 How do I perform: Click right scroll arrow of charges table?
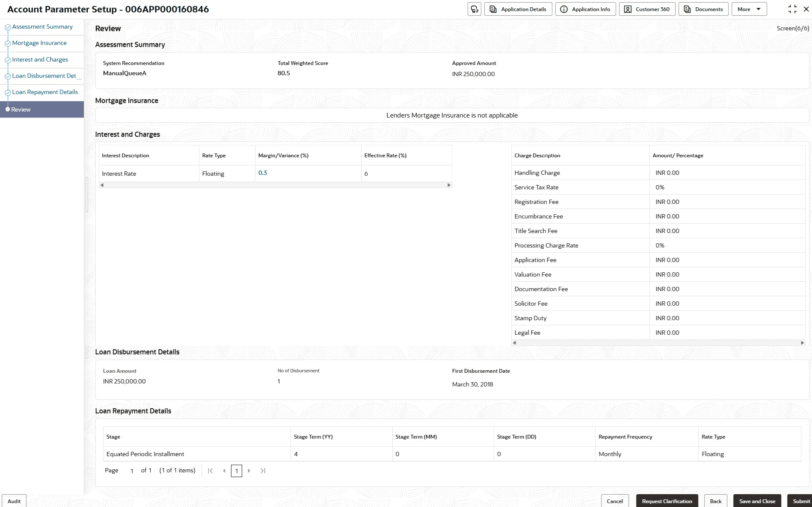802,343
